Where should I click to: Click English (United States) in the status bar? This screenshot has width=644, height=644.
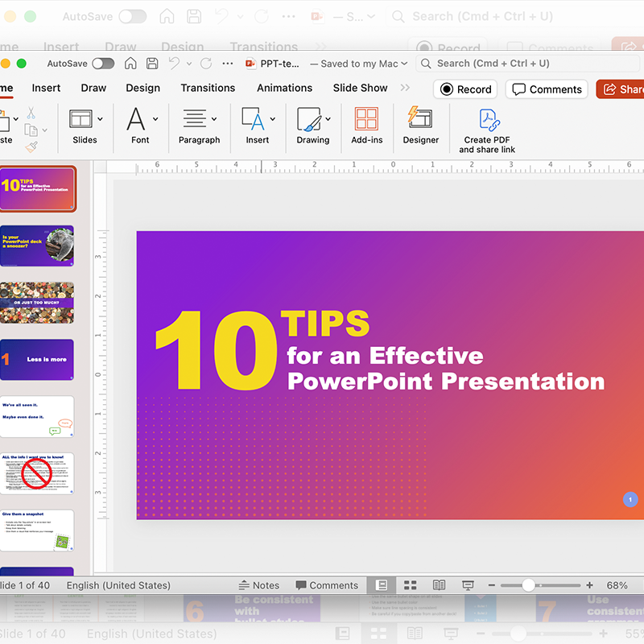point(118,585)
